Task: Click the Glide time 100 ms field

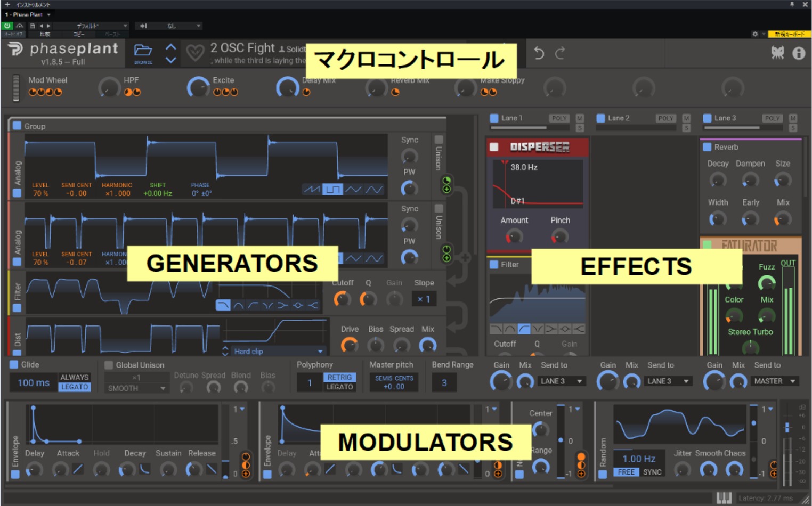Action: pyautogui.click(x=33, y=382)
